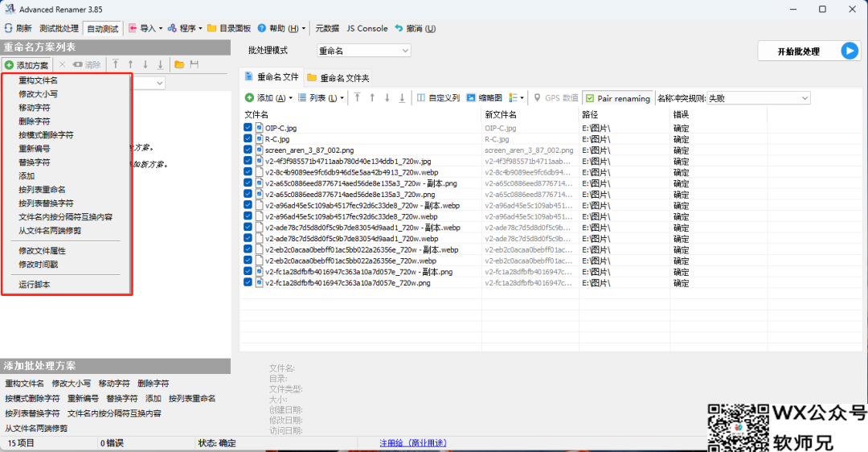Toggle the Pair renaming option
Image resolution: width=868 pixels, height=452 pixels.
pos(618,98)
